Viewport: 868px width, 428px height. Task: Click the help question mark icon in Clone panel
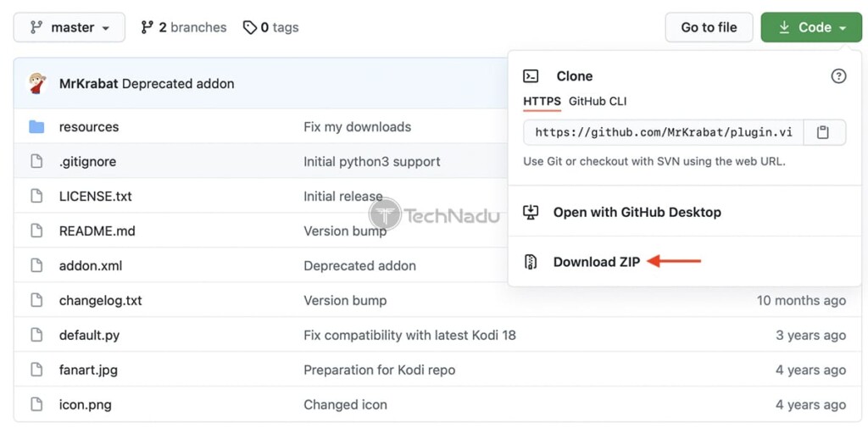[838, 76]
